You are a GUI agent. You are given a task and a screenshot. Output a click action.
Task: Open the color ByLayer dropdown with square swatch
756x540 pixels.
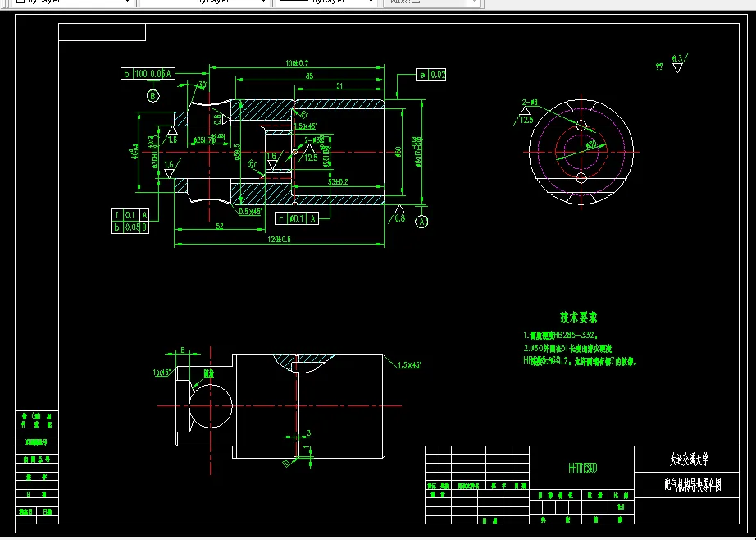73,2
